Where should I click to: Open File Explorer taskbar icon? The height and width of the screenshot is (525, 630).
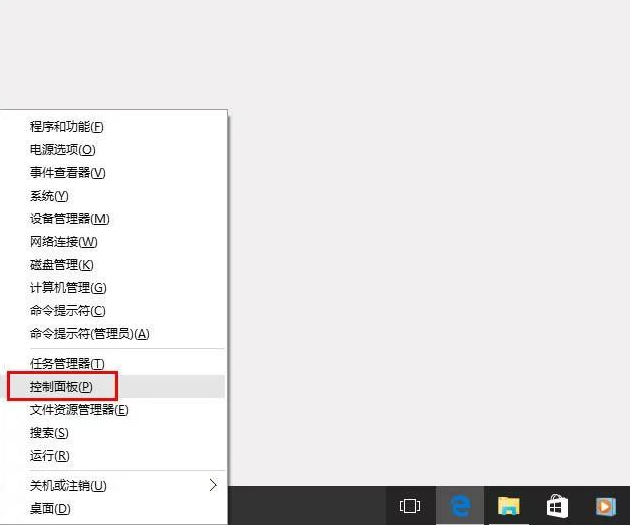coord(509,506)
